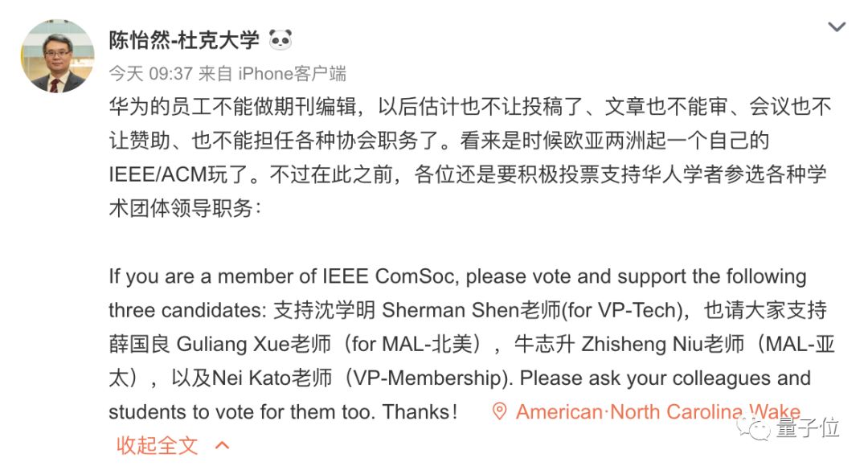Click the panda emoji badge beside username
The image size is (868, 466).
pos(280,39)
